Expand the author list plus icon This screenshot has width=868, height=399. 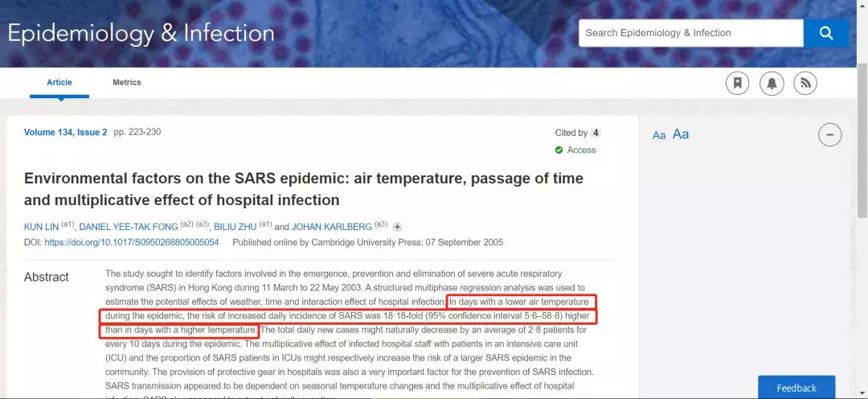397,227
